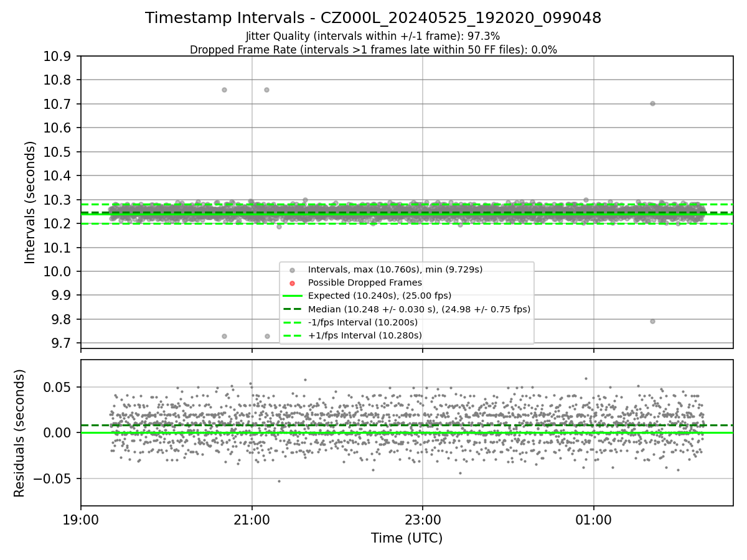Click legend entry '-1/fps Interval (10.200s)'
Screen dimensions: 747x560
click(x=363, y=322)
